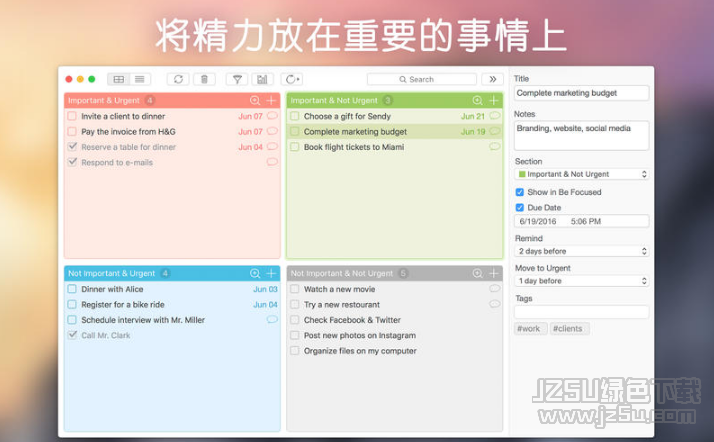Image resolution: width=714 pixels, height=442 pixels.
Task: Check off Pay the invoice from H&G
Action: tap(72, 132)
